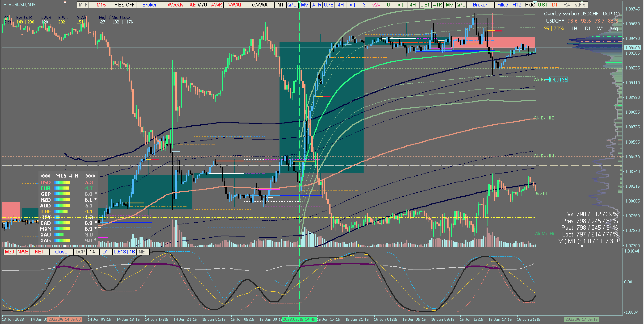Click the red AWR button
The height and width of the screenshot is (324, 644).
[x=216, y=5]
